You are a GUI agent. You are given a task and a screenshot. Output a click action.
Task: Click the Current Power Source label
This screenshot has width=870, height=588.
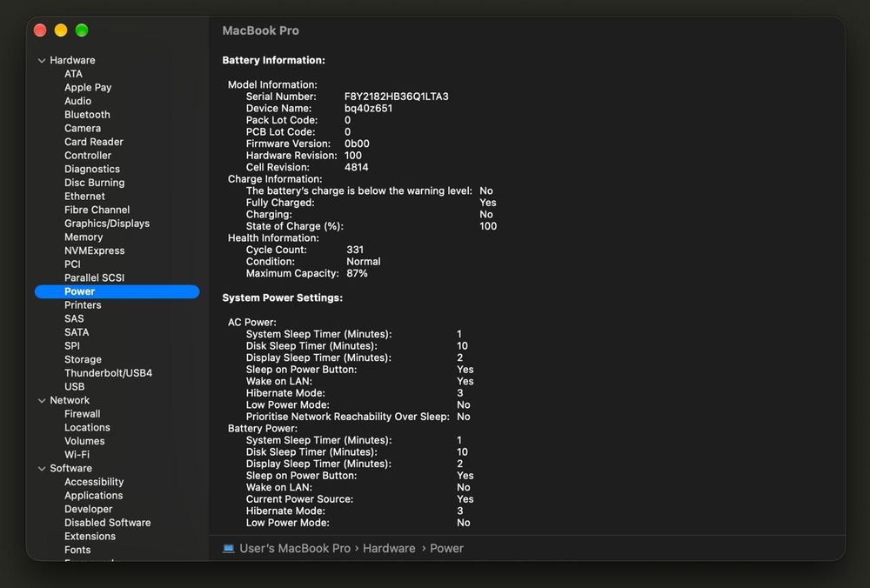(299, 499)
